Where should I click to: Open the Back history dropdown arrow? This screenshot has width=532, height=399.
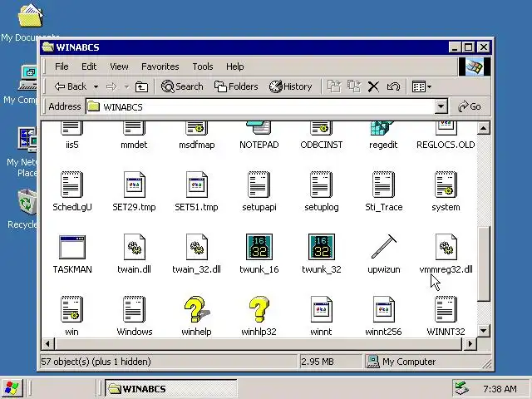coord(96,87)
